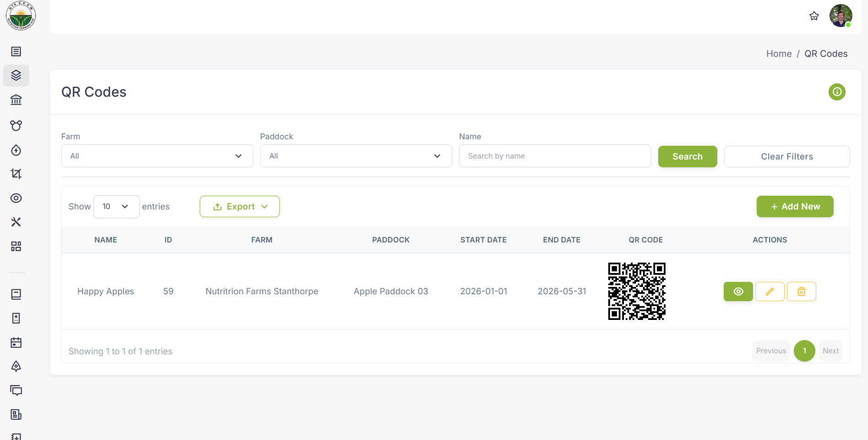Click the Next pagination button
Image resolution: width=868 pixels, height=440 pixels.
[830, 351]
